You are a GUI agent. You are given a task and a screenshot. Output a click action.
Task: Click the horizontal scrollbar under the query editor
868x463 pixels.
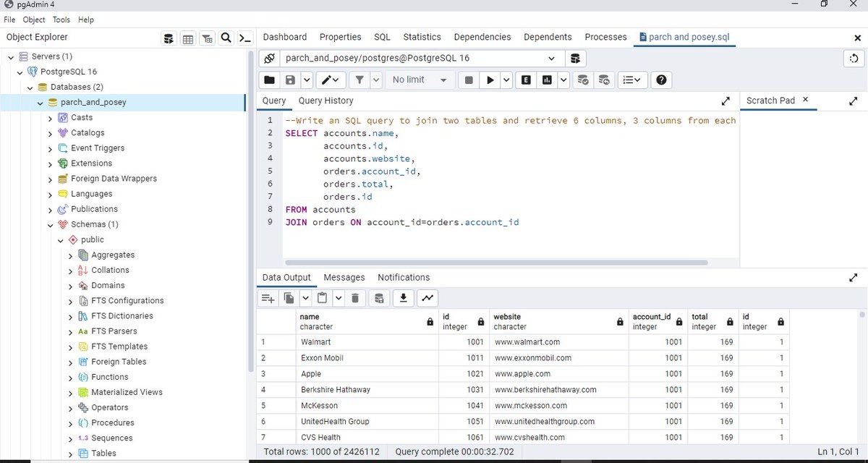click(496, 263)
